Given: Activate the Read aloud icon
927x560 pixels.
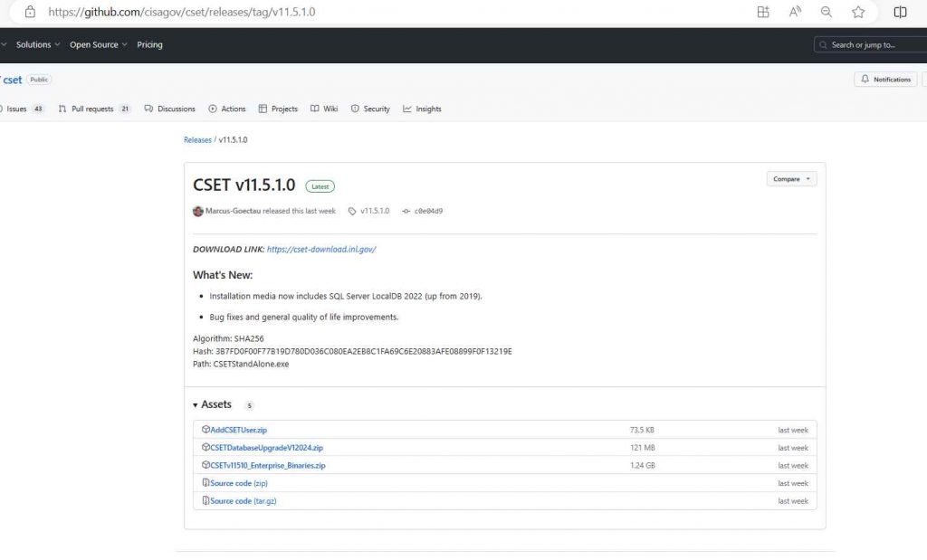Looking at the screenshot, I should [x=795, y=12].
